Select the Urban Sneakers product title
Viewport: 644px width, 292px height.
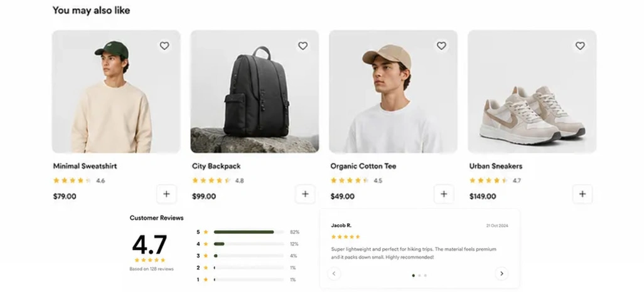(496, 166)
